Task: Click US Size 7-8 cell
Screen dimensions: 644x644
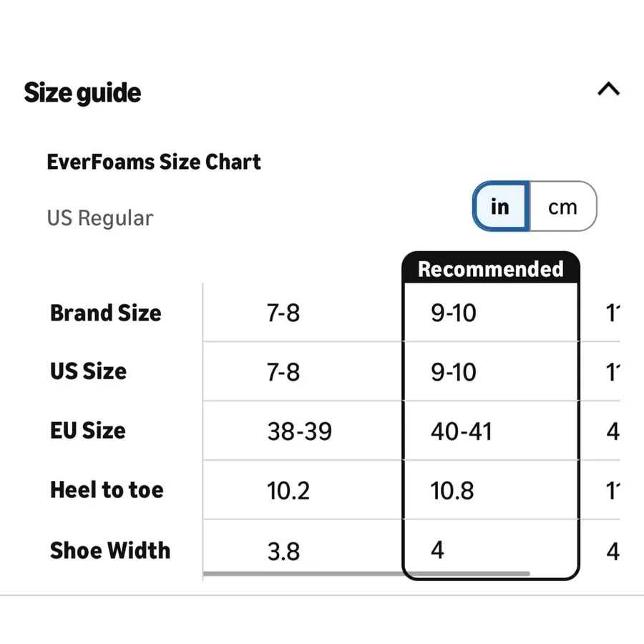Action: tap(283, 371)
